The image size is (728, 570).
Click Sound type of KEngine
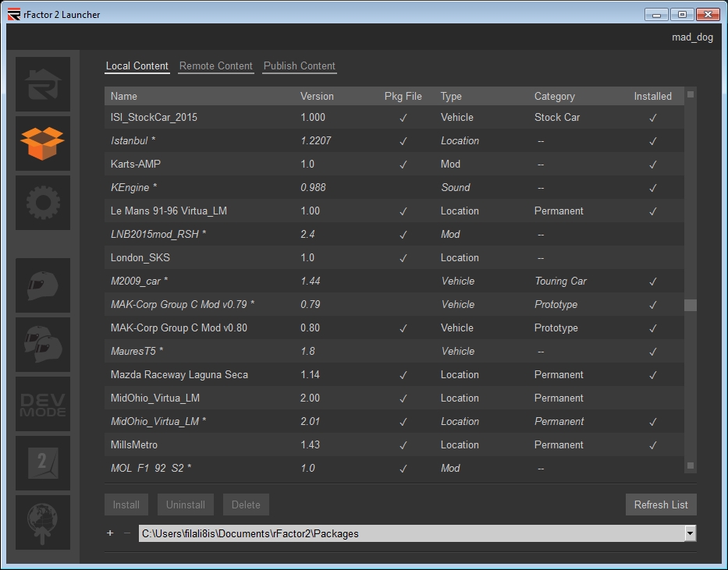point(456,187)
